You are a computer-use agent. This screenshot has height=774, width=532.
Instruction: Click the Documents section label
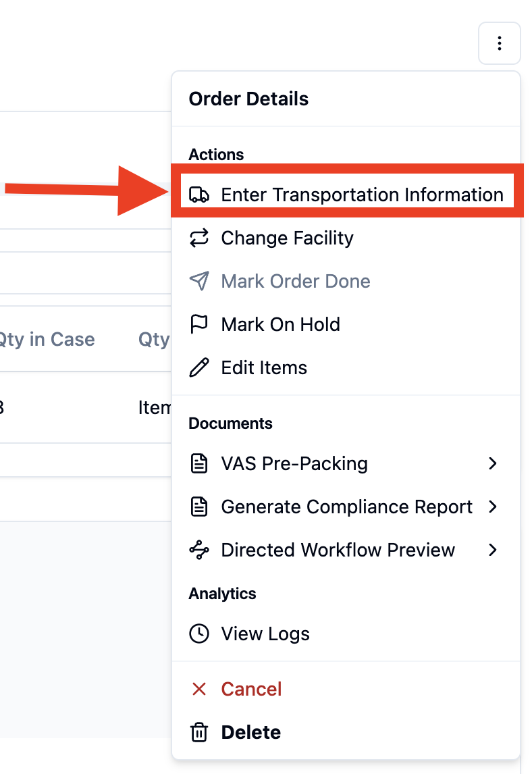pos(230,423)
